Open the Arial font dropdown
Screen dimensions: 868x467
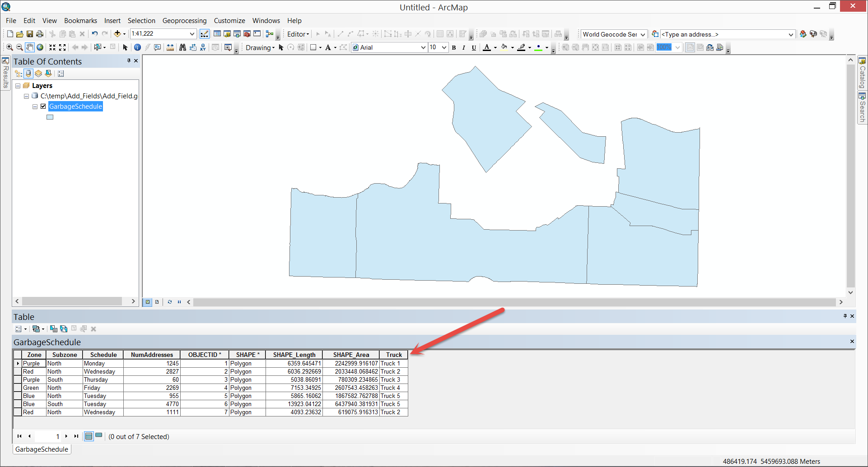(x=422, y=47)
